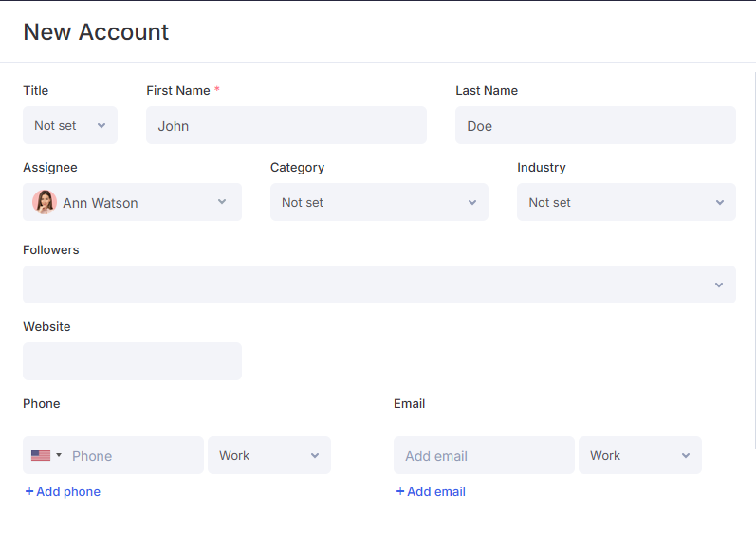The width and height of the screenshot is (756, 551).
Task: Open the Title dropdown
Action: (x=70, y=125)
